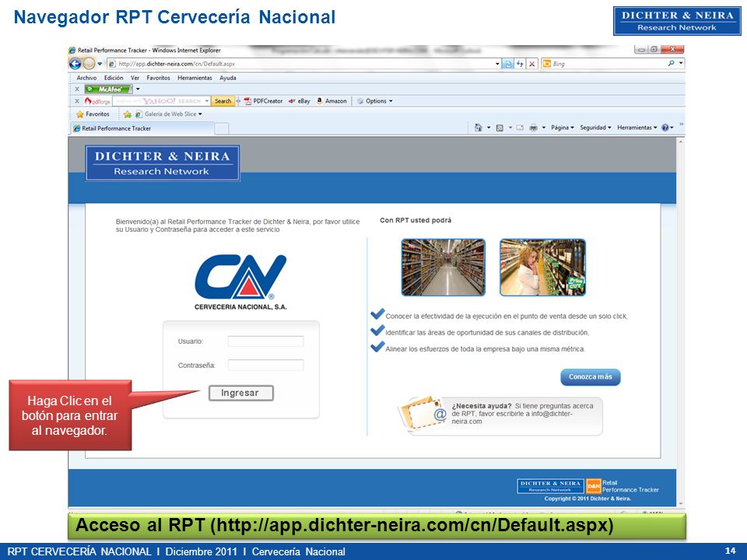Click the yellow Search button

pos(223,101)
